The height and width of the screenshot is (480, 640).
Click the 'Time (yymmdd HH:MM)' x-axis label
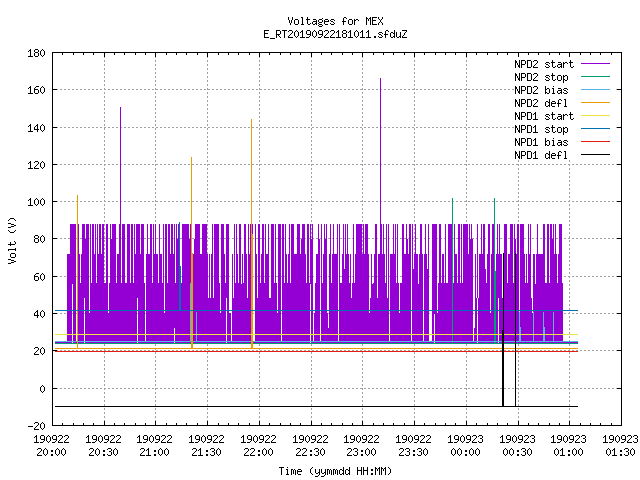(x=335, y=471)
